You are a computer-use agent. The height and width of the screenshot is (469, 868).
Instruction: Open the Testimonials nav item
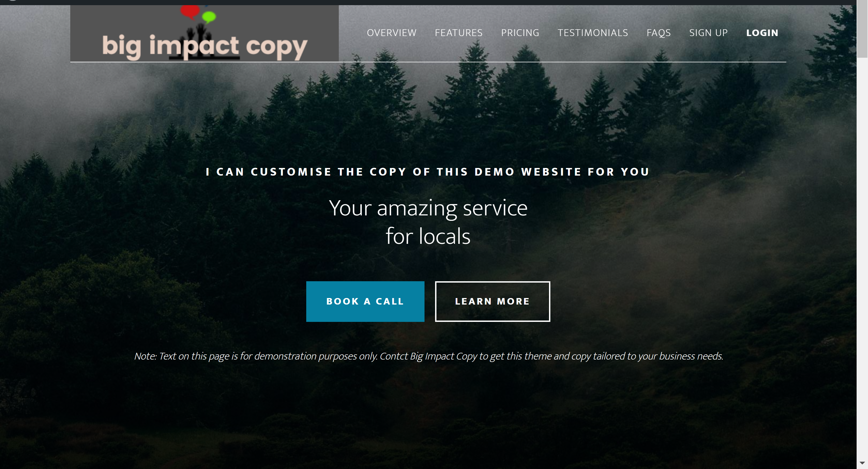(x=593, y=33)
